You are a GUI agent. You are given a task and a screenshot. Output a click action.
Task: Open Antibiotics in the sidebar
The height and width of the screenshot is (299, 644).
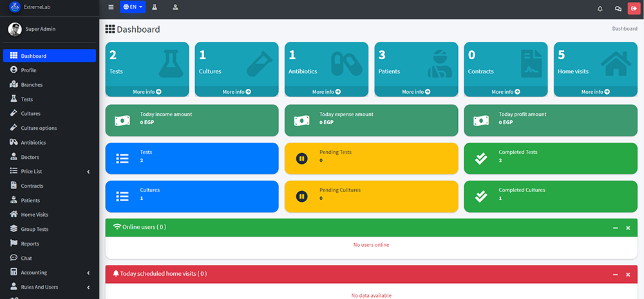tap(33, 143)
